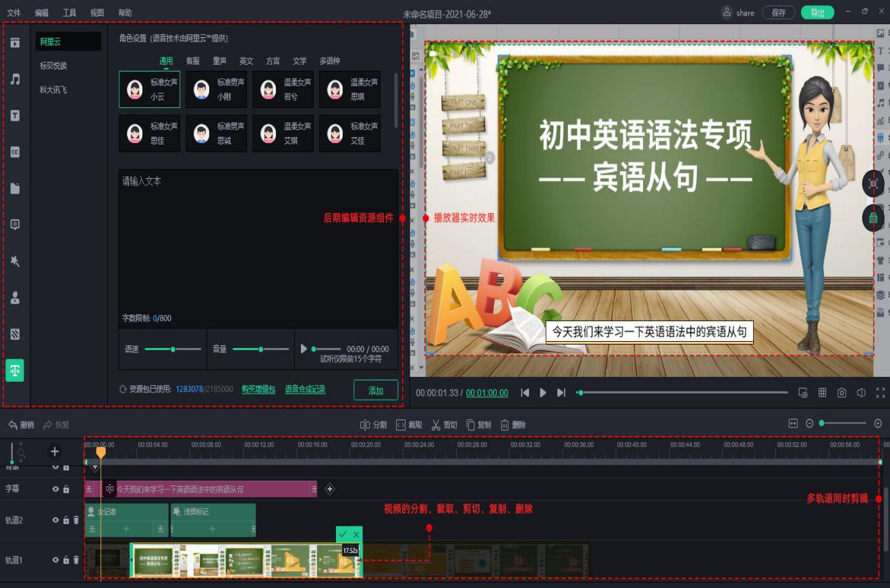890x588 pixels.
Task: Switch to the 童声 voice tab
Action: coord(219,61)
